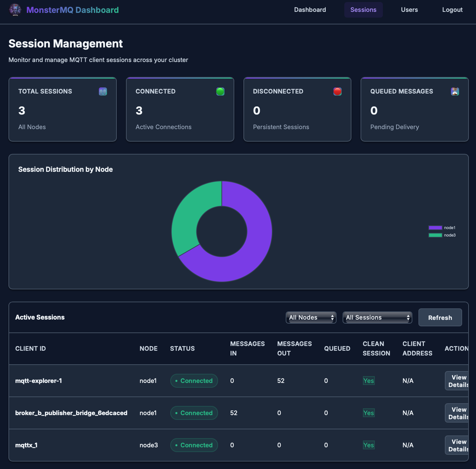This screenshot has height=469, width=476.
Task: Click the Connected badge for mqtt-explorer-1
Action: [x=194, y=381]
